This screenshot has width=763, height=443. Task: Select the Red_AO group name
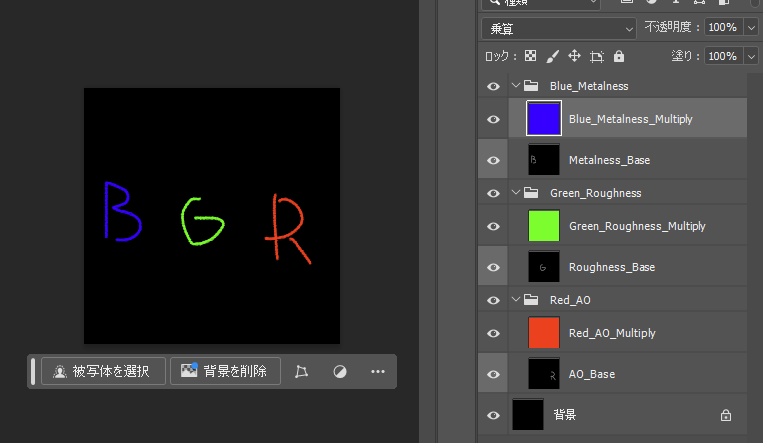coord(570,300)
